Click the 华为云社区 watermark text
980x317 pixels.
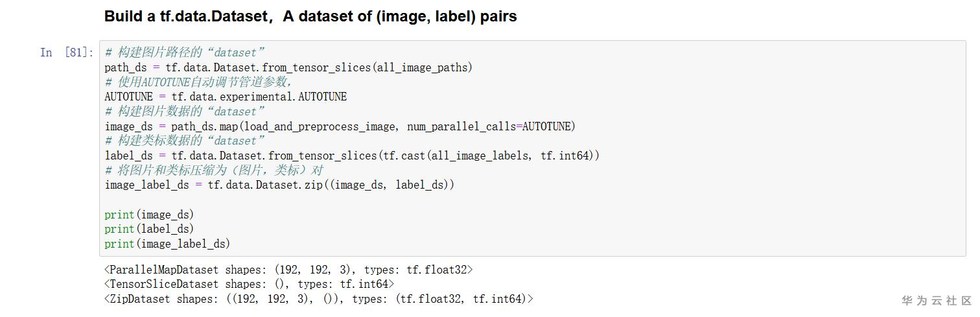937,301
